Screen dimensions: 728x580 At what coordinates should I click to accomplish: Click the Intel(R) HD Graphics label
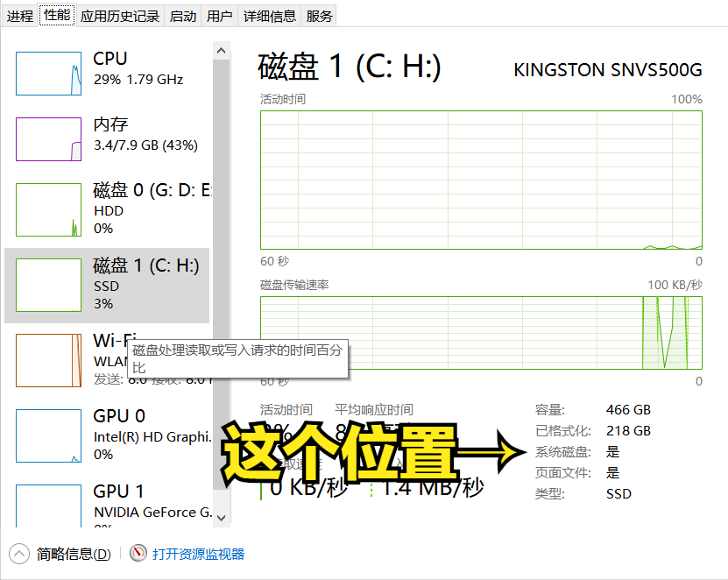pyautogui.click(x=152, y=437)
